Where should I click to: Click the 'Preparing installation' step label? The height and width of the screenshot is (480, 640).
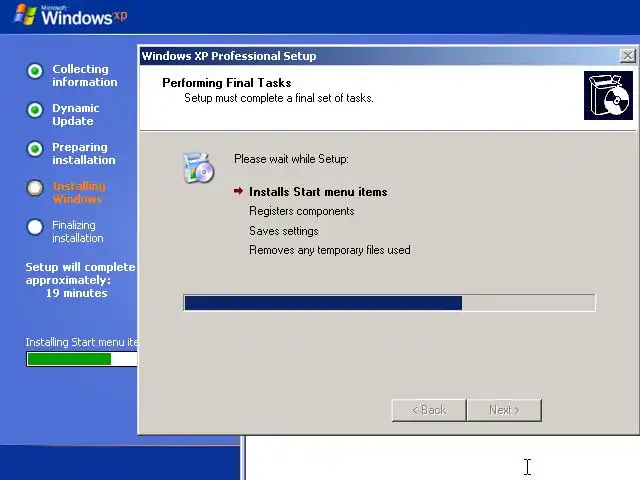point(84,153)
